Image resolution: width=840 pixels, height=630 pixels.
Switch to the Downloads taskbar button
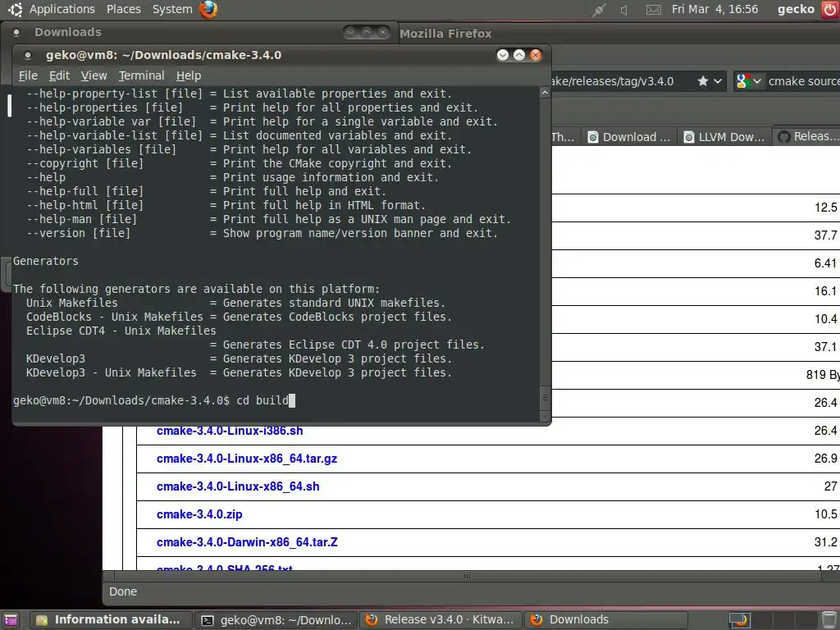pyautogui.click(x=605, y=620)
